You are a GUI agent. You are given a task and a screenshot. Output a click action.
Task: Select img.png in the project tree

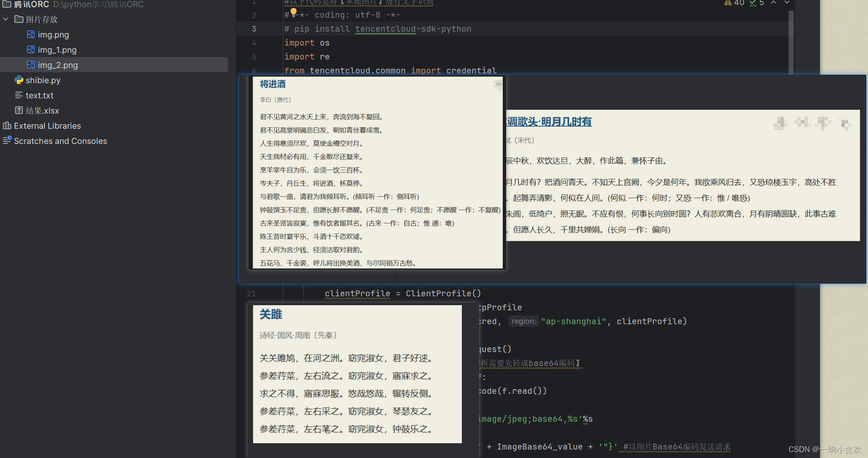(x=53, y=35)
